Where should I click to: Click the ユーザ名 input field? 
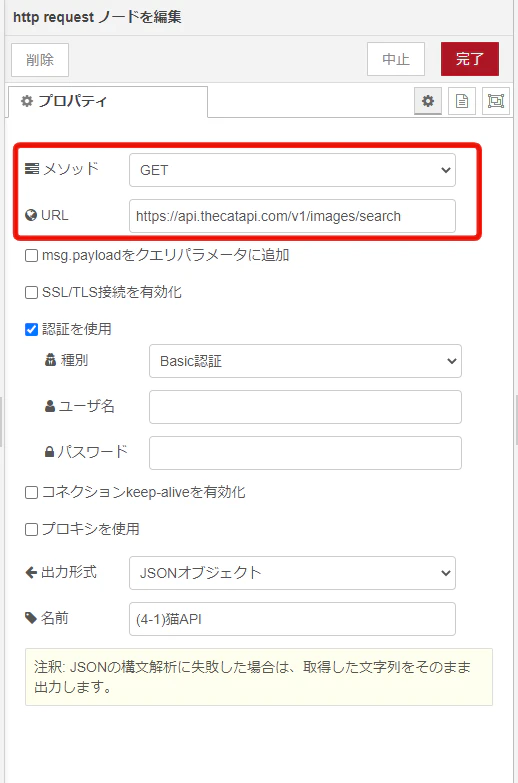[305, 407]
